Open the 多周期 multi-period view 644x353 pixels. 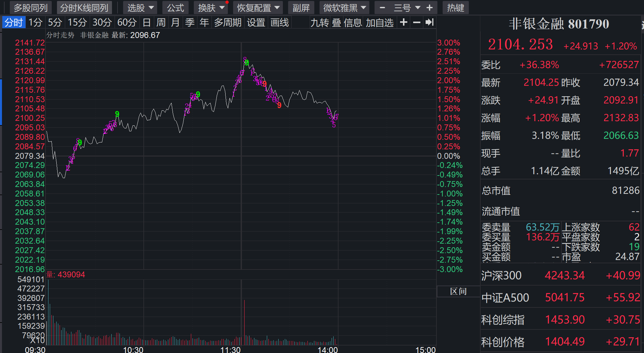(228, 22)
